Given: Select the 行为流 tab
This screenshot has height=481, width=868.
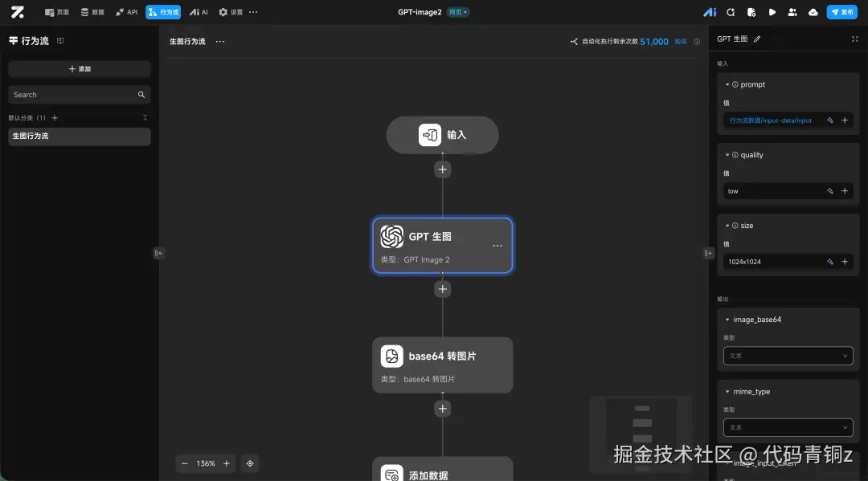Looking at the screenshot, I should coord(163,12).
